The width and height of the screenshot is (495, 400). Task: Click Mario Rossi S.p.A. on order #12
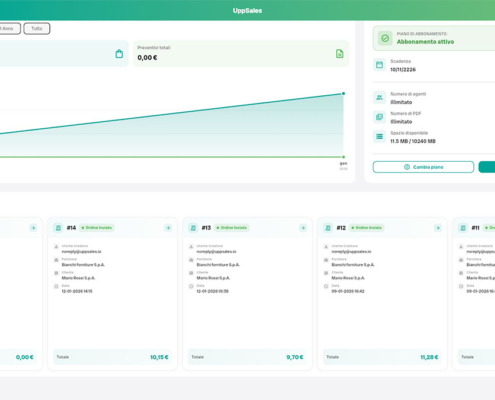348,278
